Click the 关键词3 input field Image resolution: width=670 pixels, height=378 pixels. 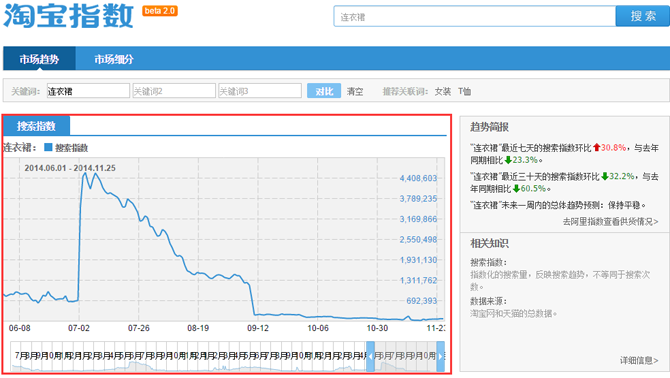coord(260,91)
